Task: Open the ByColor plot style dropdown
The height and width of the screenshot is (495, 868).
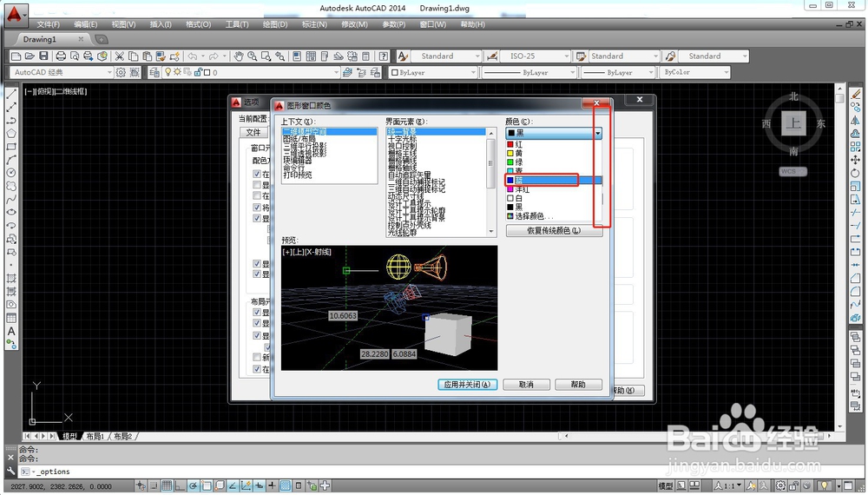Action: [694, 72]
